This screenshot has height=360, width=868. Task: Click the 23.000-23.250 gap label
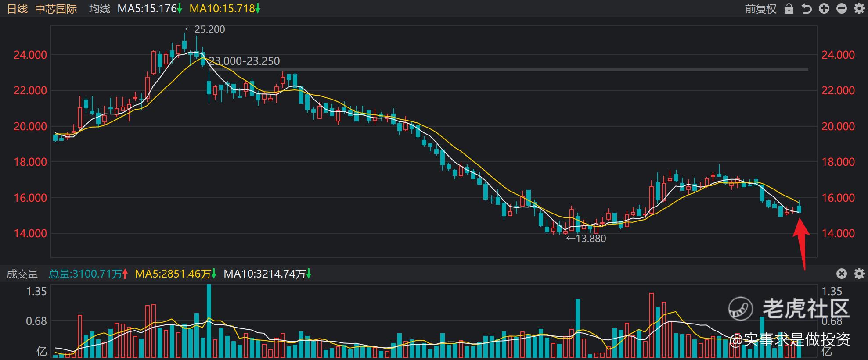[244, 61]
